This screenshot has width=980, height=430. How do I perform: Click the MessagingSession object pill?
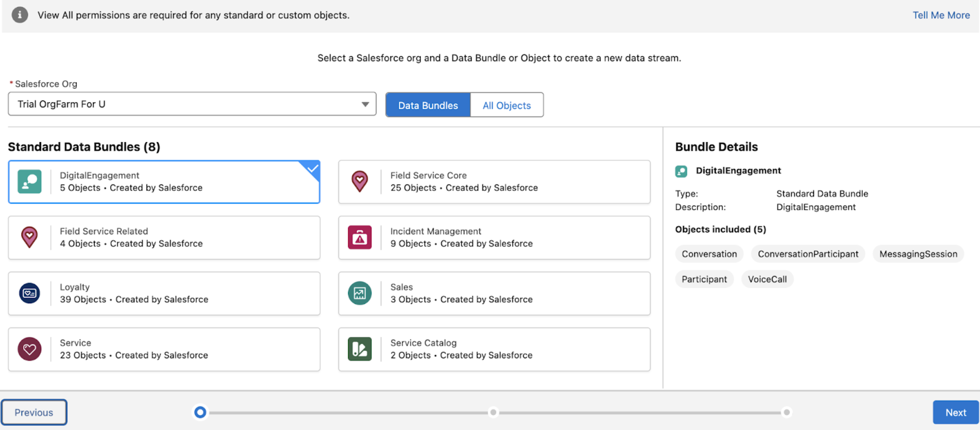(918, 254)
